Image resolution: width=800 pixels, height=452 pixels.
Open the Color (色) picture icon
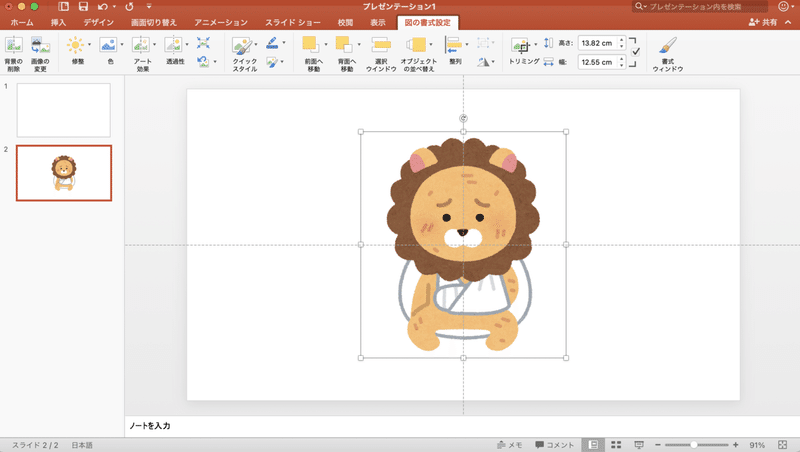pyautogui.click(x=108, y=45)
